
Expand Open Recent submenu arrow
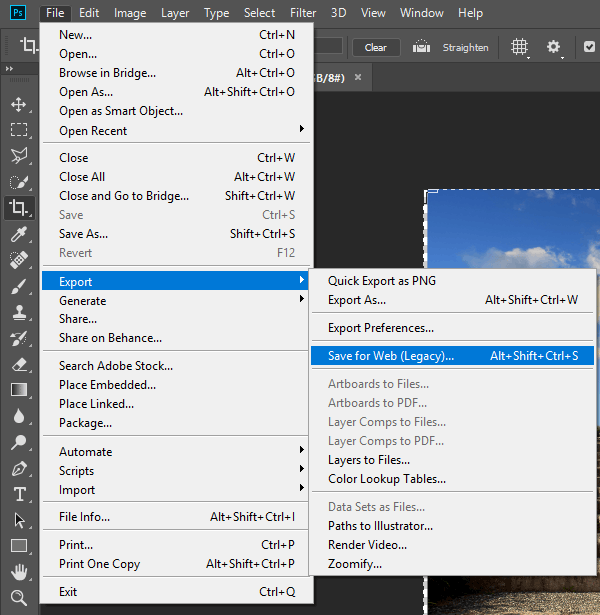pos(302,129)
